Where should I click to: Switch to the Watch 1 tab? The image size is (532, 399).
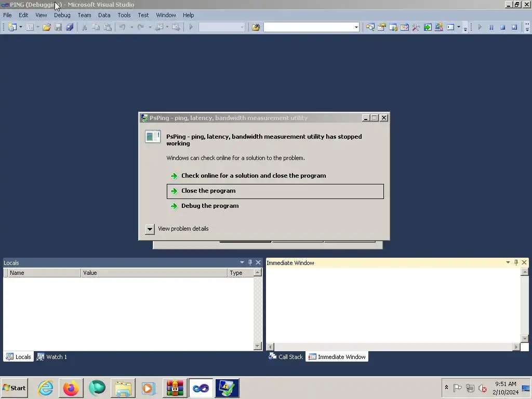[x=52, y=356]
